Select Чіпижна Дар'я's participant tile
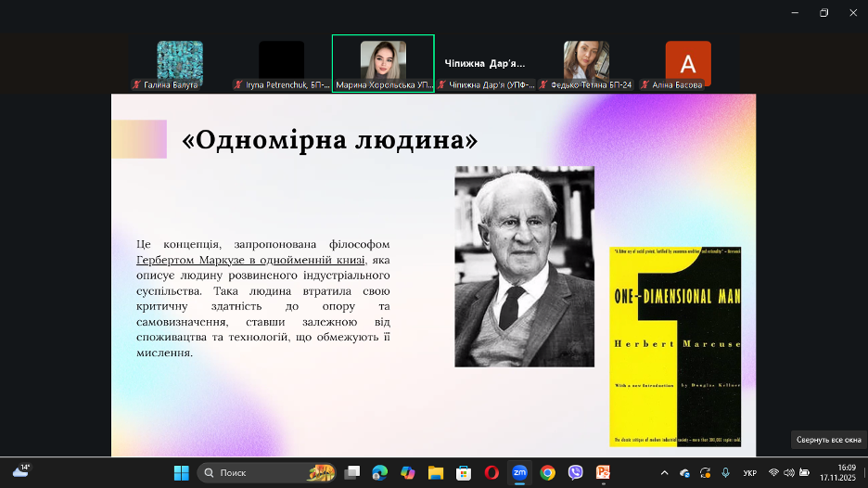Viewport: 868px width, 488px height. coord(485,62)
